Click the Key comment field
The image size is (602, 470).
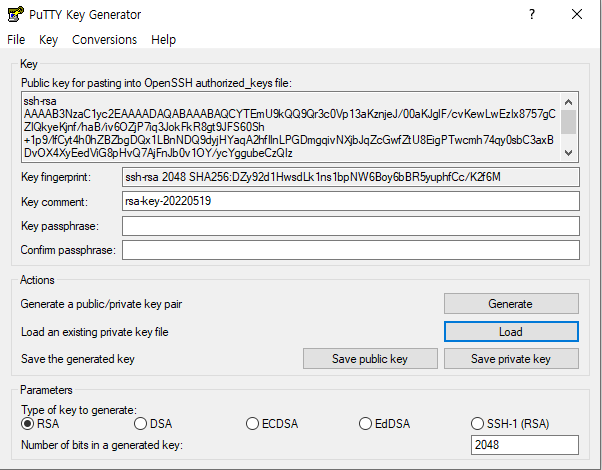click(x=351, y=201)
